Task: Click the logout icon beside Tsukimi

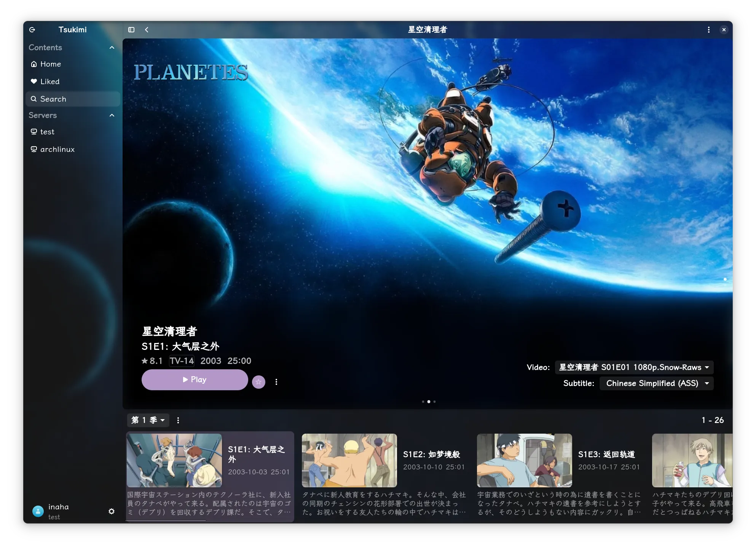Action: click(x=32, y=30)
